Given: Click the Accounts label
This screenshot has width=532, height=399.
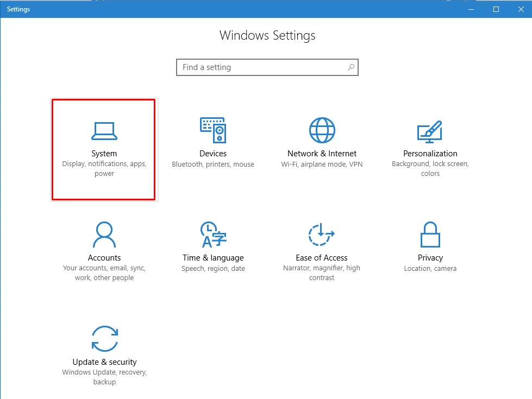Looking at the screenshot, I should tap(104, 258).
